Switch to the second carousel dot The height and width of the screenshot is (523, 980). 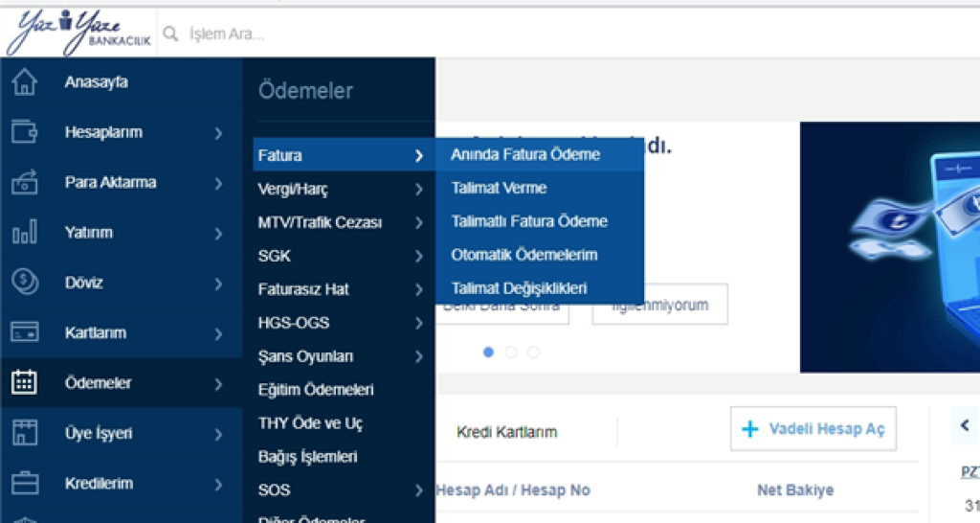[511, 352]
